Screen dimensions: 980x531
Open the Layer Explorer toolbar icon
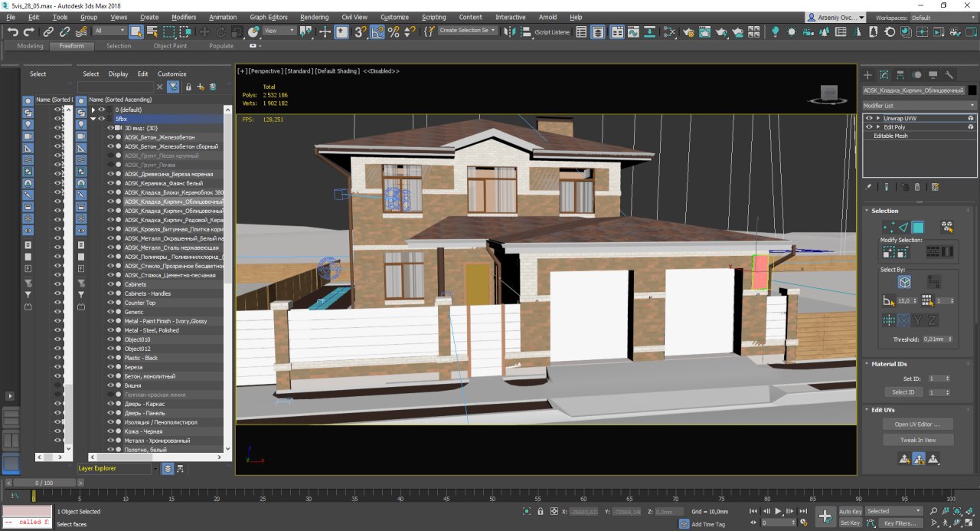click(597, 31)
